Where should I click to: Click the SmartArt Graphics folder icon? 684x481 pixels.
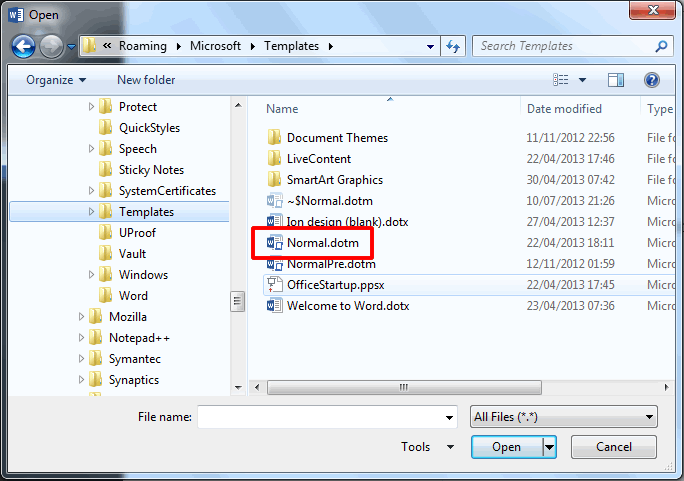[274, 179]
